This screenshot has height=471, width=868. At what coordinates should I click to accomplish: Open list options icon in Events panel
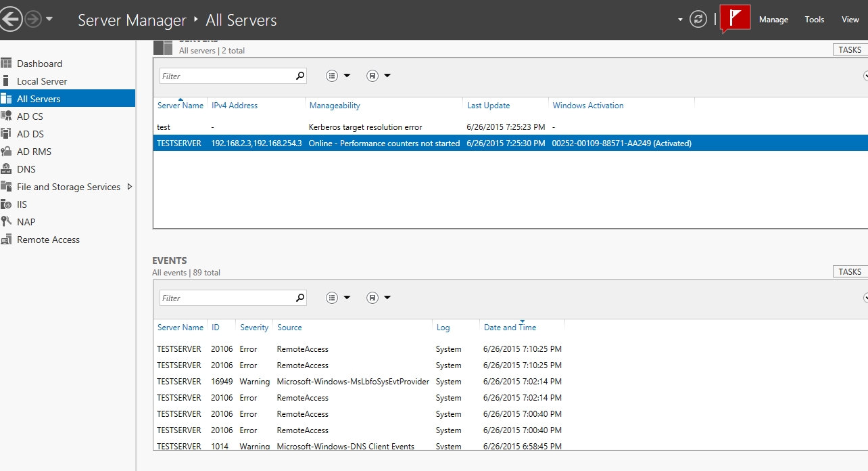pyautogui.click(x=332, y=298)
